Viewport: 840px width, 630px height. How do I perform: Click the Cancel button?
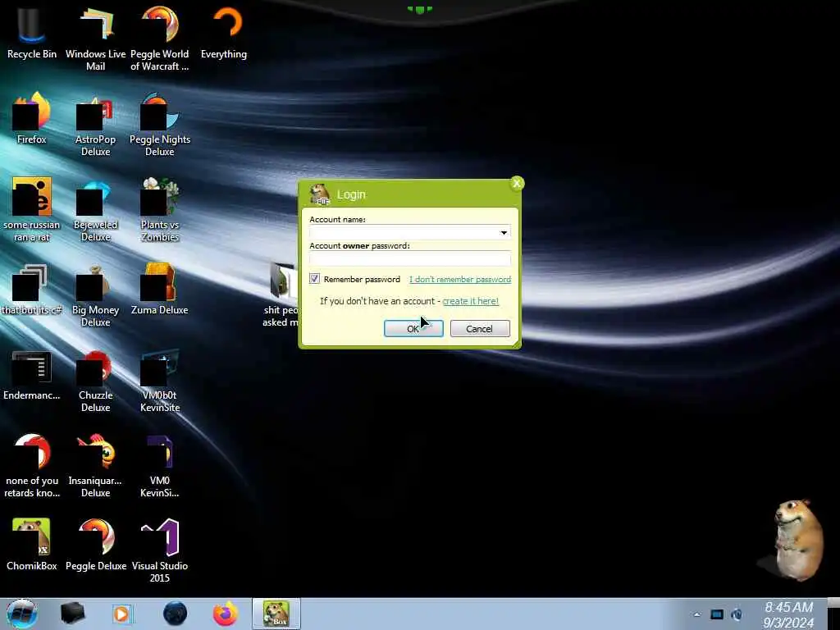coord(480,328)
